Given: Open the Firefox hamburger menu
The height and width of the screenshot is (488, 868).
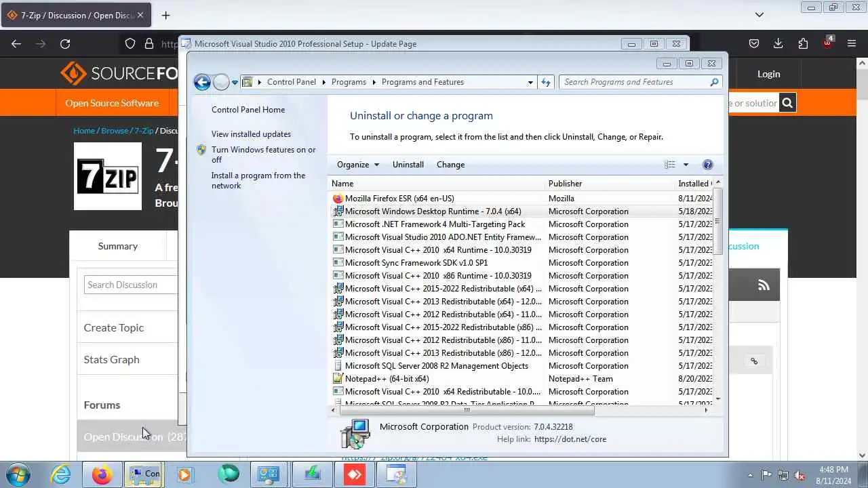Looking at the screenshot, I should [x=852, y=43].
